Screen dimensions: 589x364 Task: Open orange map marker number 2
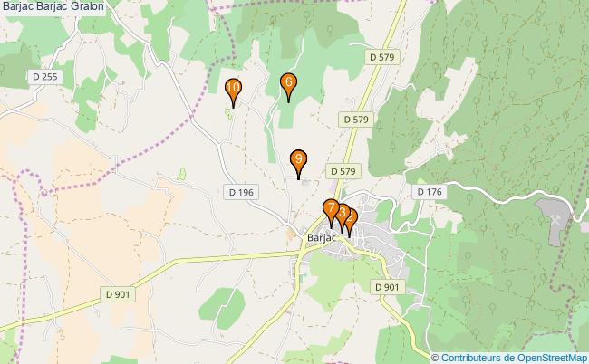pyautogui.click(x=352, y=222)
